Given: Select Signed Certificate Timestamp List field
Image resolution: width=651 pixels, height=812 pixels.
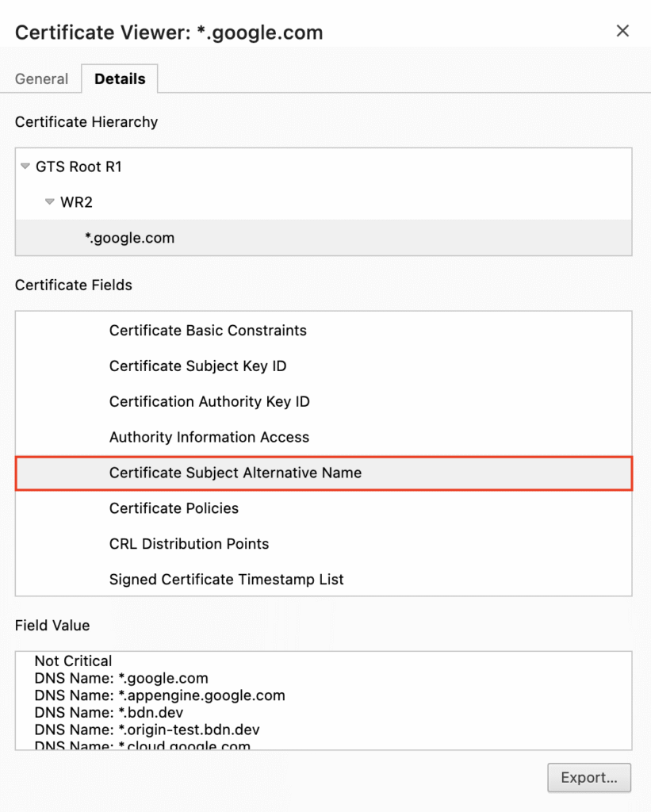Looking at the screenshot, I should 226,580.
